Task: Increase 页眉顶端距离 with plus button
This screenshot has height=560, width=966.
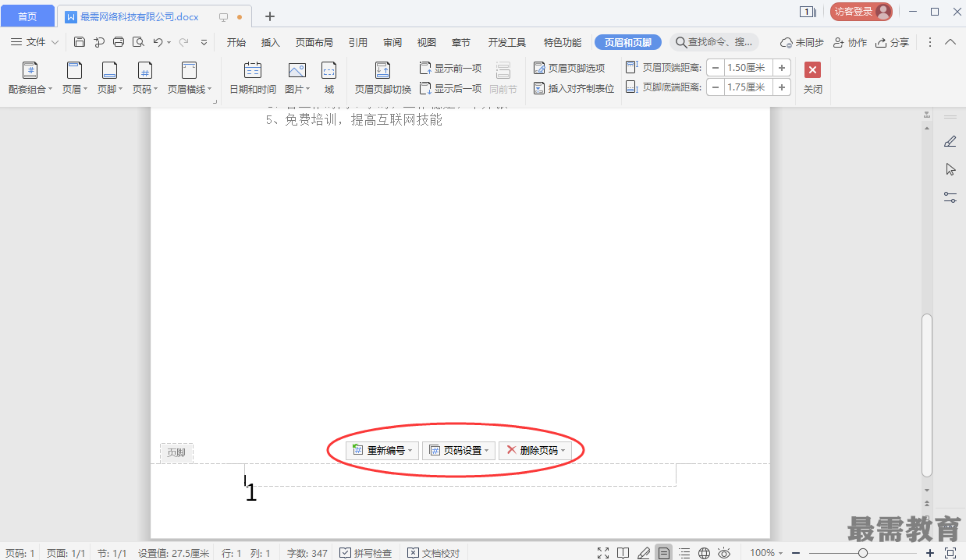Action: 782,68
